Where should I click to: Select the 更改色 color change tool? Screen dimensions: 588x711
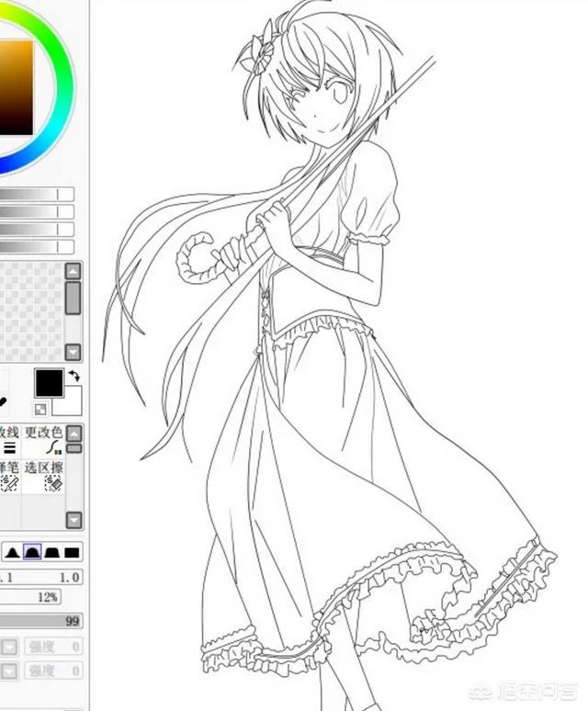point(43,440)
